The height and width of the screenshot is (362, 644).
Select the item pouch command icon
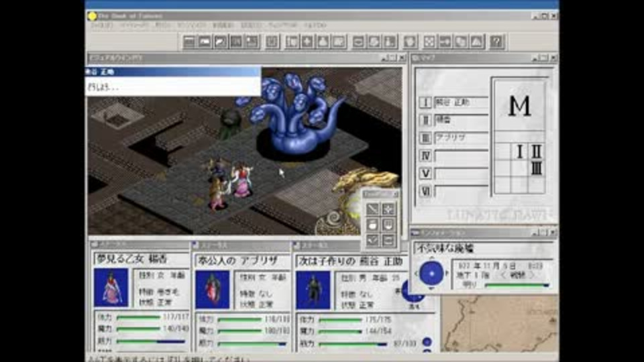pos(372,225)
